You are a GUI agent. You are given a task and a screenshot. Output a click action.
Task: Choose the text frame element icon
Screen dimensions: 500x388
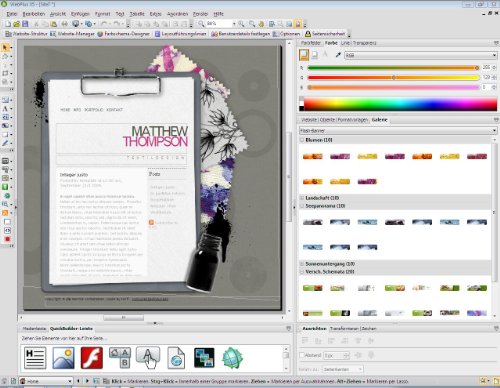35,358
